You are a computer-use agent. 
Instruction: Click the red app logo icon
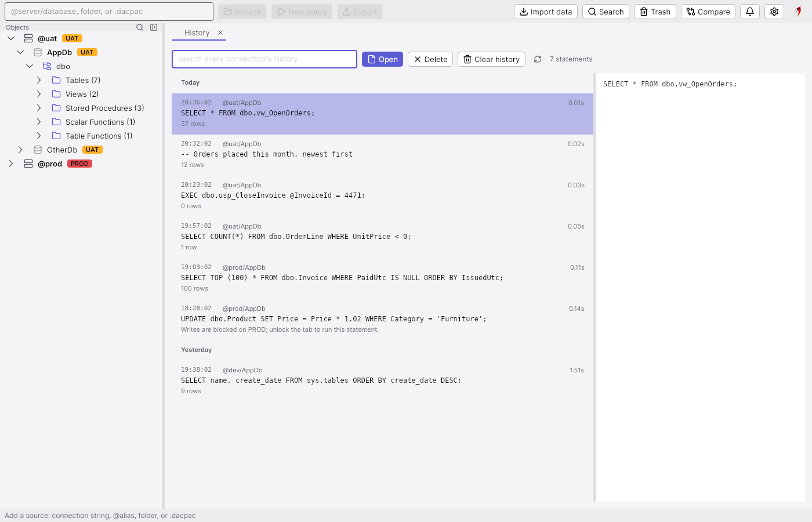click(x=798, y=11)
